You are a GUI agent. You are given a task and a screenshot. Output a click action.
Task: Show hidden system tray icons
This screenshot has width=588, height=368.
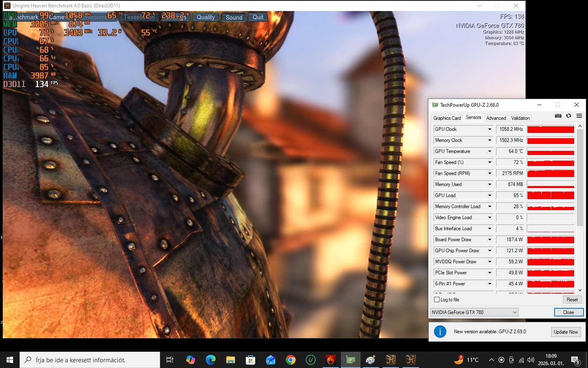tap(492, 360)
